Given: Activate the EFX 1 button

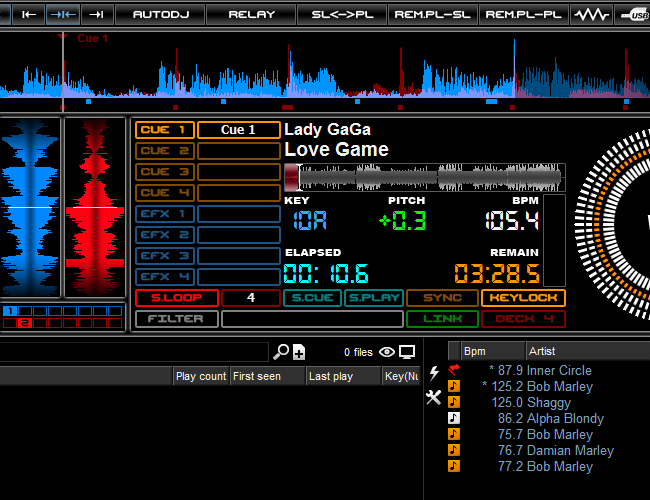Looking at the screenshot, I should coord(165,214).
